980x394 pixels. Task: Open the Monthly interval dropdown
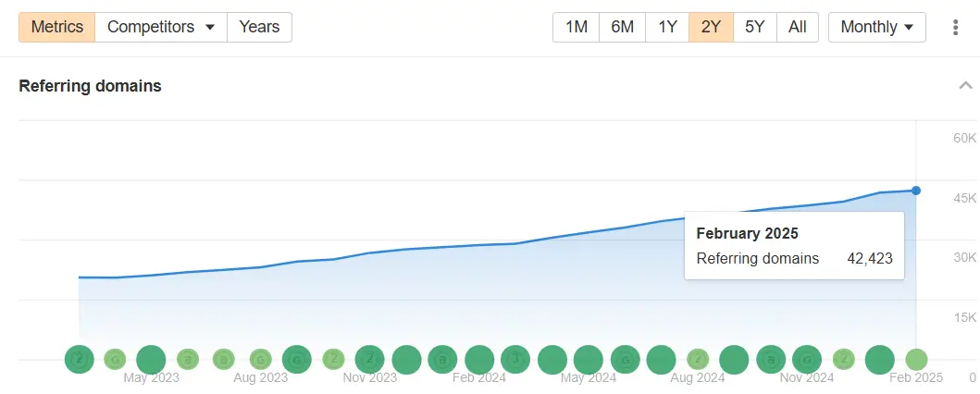[x=877, y=28]
